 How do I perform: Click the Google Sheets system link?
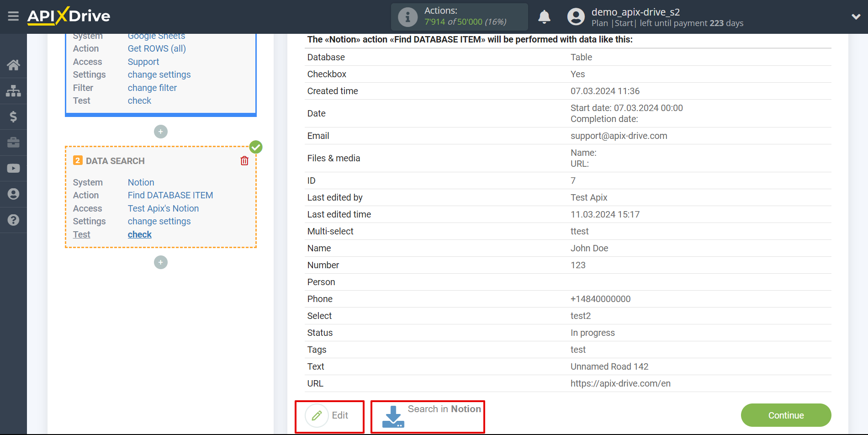coord(156,36)
